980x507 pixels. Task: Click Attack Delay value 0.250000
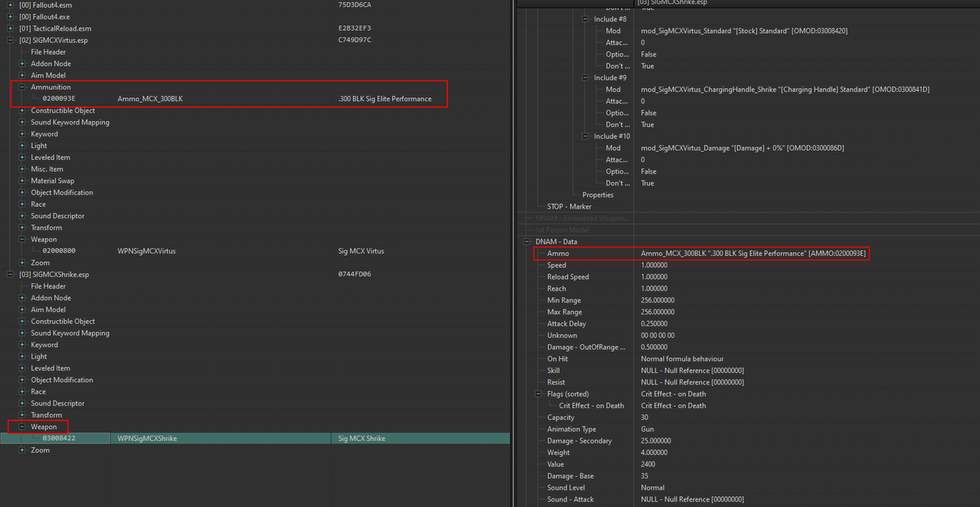tap(654, 324)
